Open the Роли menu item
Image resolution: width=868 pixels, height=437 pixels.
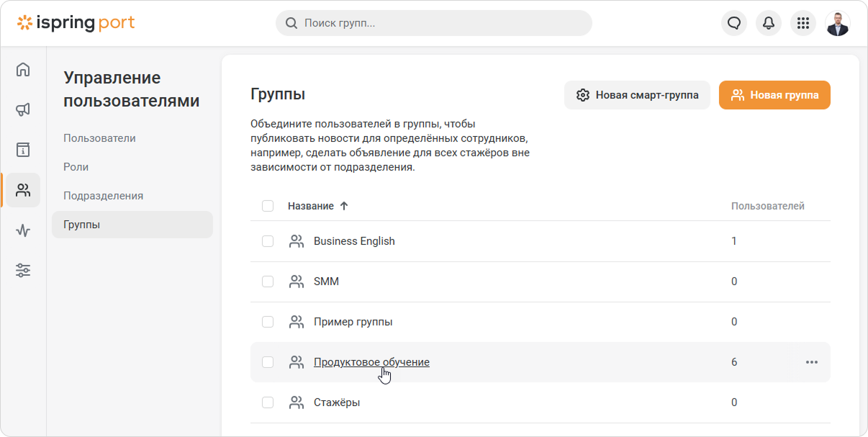point(132,167)
